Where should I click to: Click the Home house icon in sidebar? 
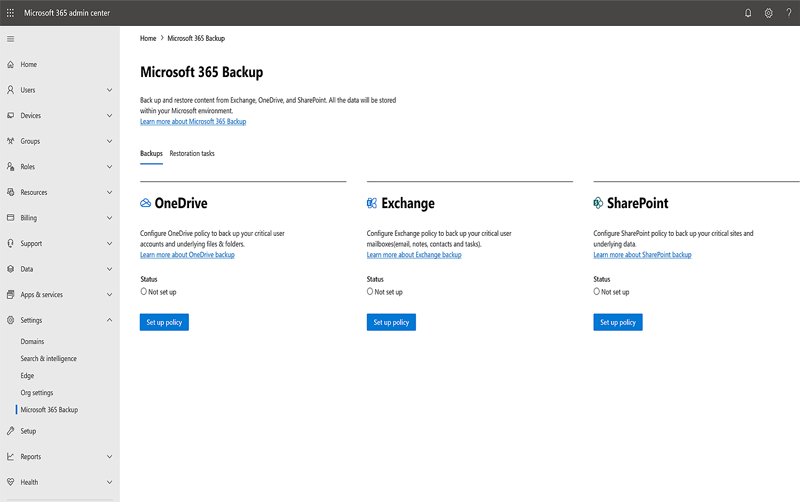[x=10, y=64]
